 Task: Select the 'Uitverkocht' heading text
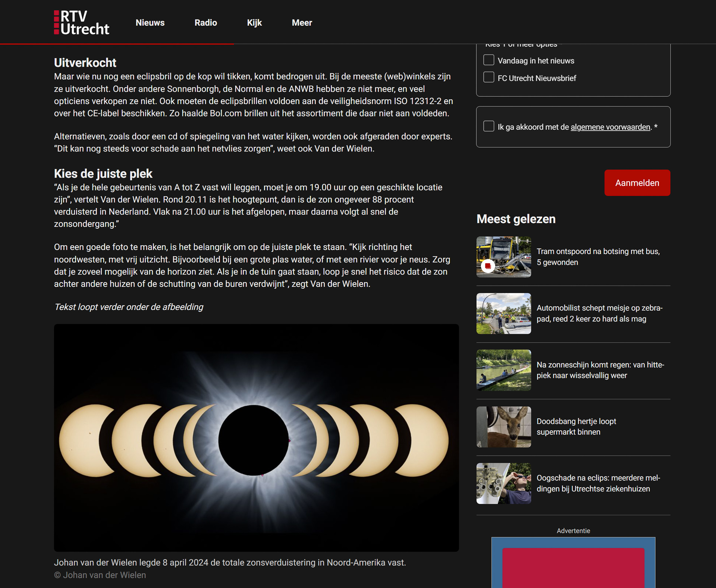(85, 63)
